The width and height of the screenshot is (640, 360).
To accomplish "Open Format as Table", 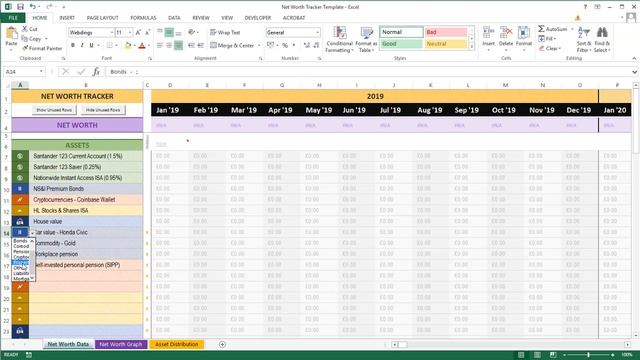I will pyautogui.click(x=366, y=40).
